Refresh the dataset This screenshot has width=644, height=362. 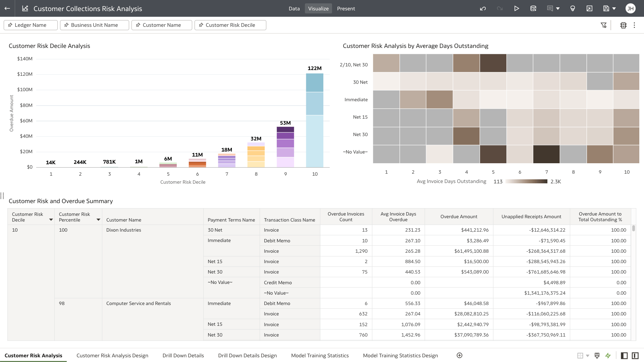tap(533, 8)
